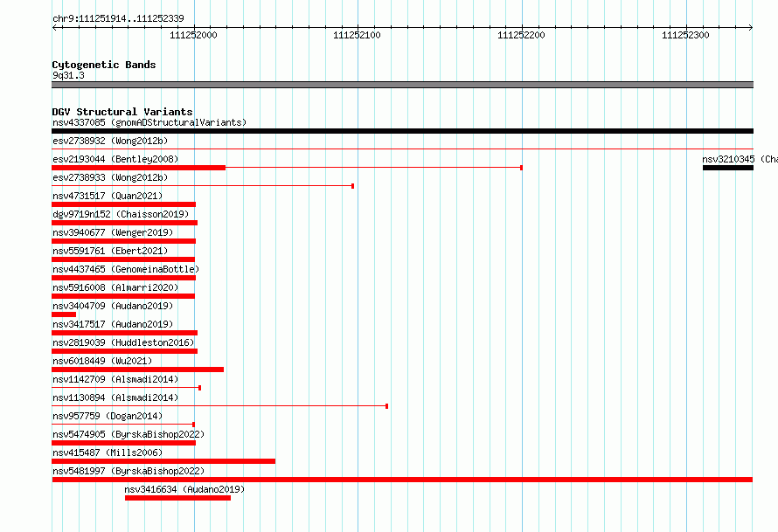Viewport: 778px width, 532px height.
Task: Click the esv2193044 (Bentley2008) label
Action: [x=115, y=159]
